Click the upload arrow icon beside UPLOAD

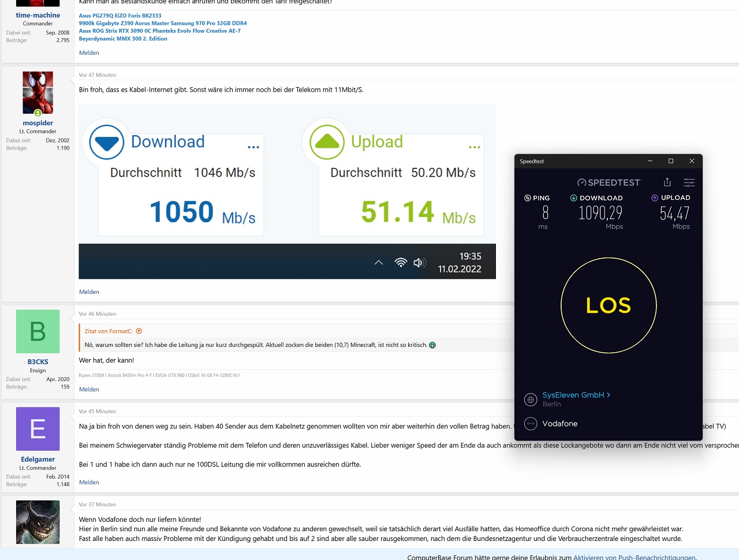click(655, 198)
